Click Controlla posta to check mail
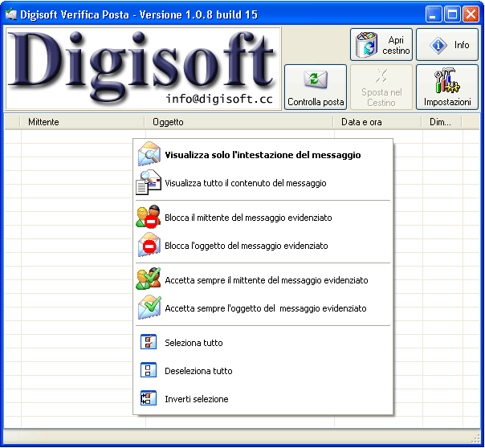The image size is (485, 448). (x=316, y=87)
